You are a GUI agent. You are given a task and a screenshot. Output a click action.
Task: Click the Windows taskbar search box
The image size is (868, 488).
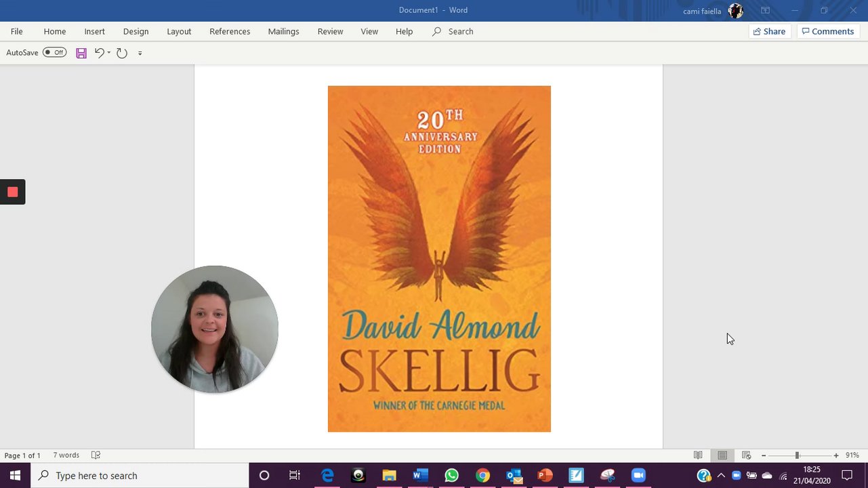point(140,475)
